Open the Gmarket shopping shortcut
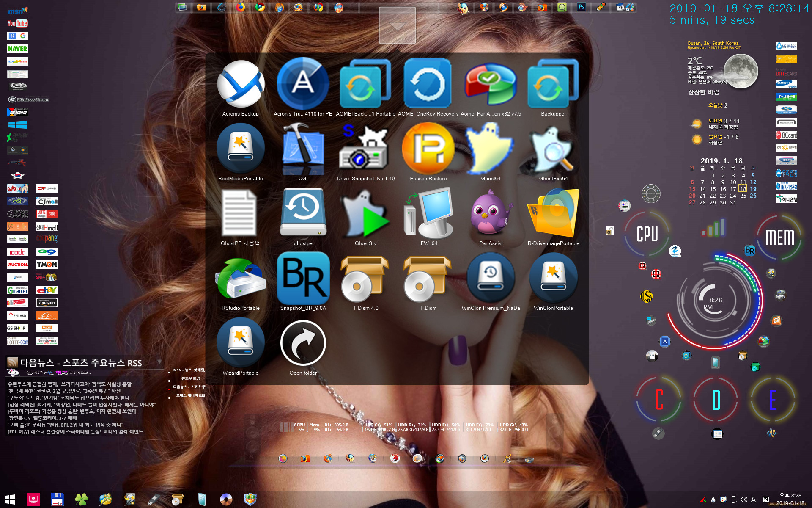The image size is (812, 508). coord(17,290)
